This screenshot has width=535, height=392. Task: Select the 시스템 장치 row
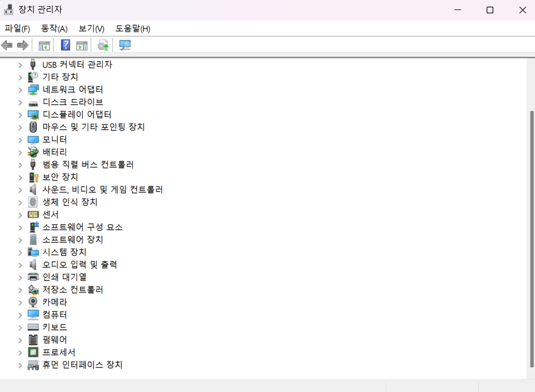(x=64, y=252)
